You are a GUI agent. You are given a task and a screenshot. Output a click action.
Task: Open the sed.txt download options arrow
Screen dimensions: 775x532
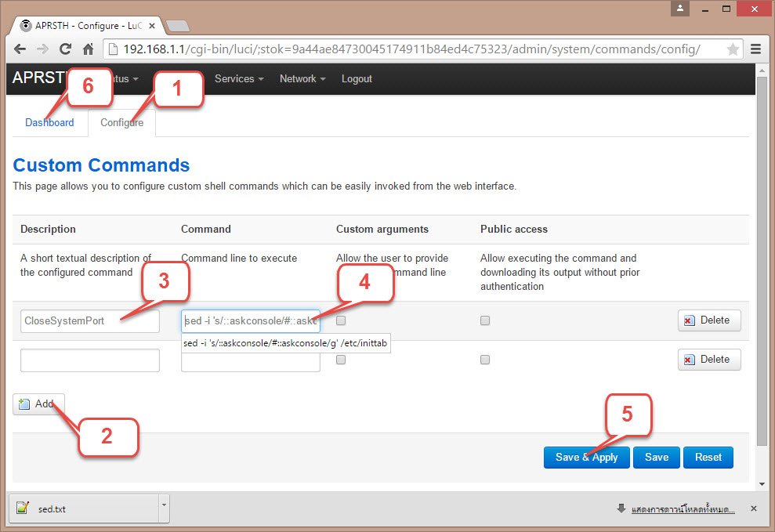click(164, 508)
